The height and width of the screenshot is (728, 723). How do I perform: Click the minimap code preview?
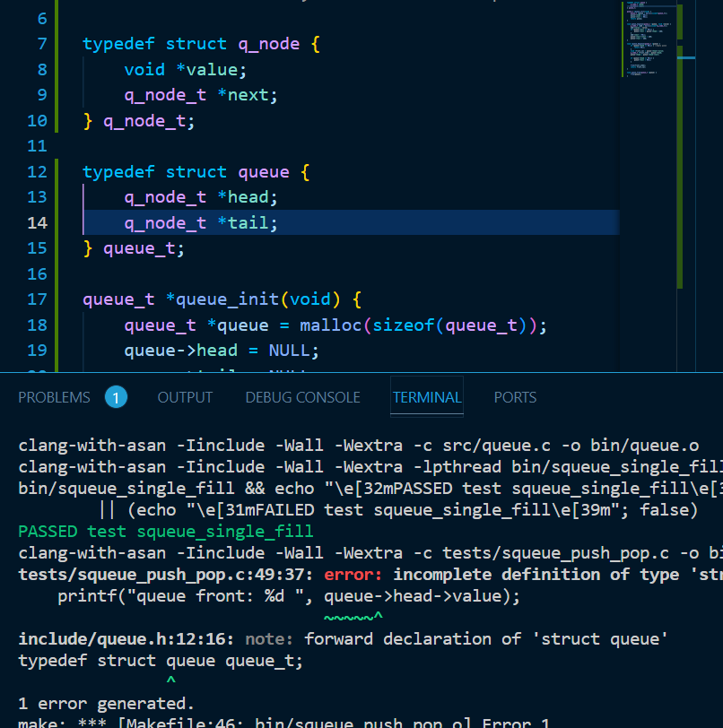coord(646,40)
